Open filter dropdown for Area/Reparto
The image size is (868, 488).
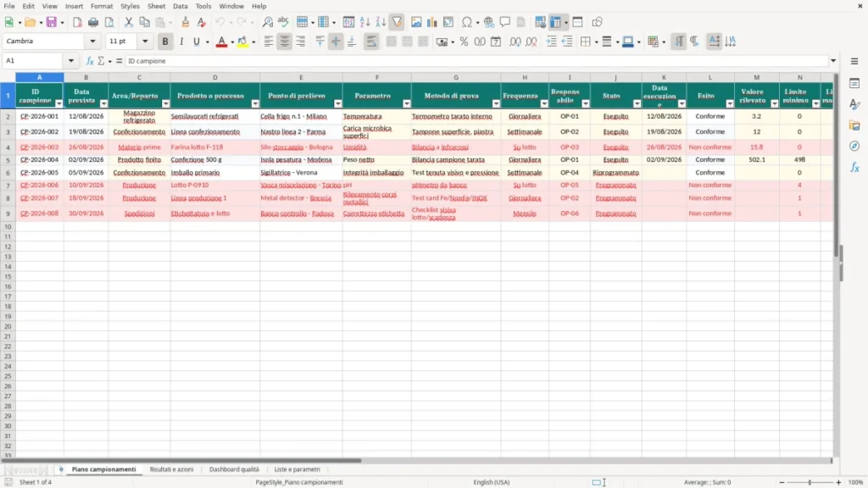pyautogui.click(x=165, y=103)
